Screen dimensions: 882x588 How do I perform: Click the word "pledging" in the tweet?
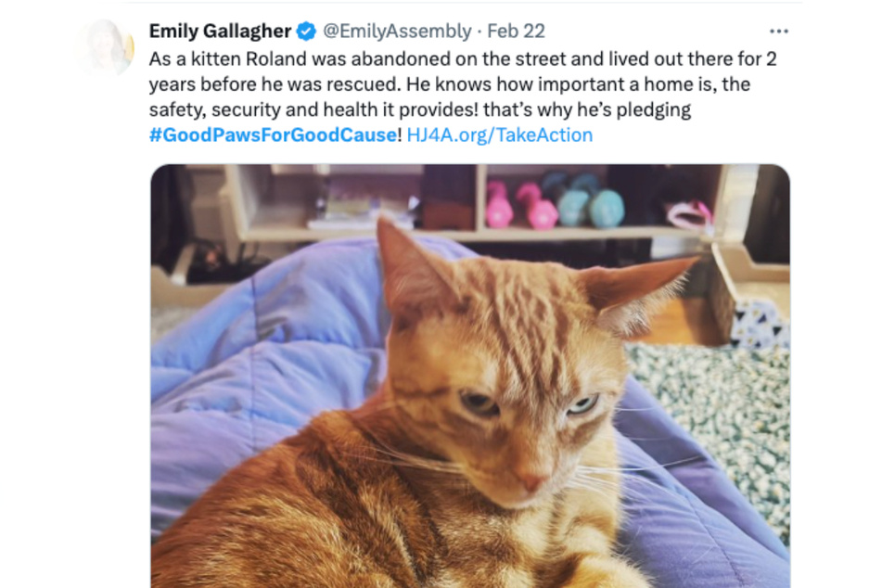pos(654,109)
